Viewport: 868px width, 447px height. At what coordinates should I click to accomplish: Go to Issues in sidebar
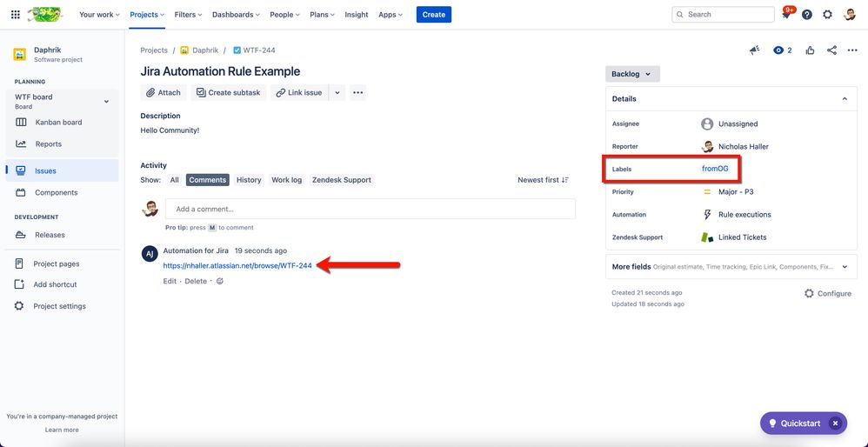pyautogui.click(x=62, y=171)
